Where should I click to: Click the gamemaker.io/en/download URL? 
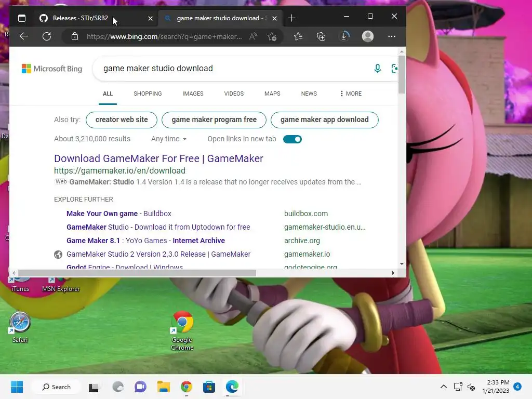tap(120, 170)
